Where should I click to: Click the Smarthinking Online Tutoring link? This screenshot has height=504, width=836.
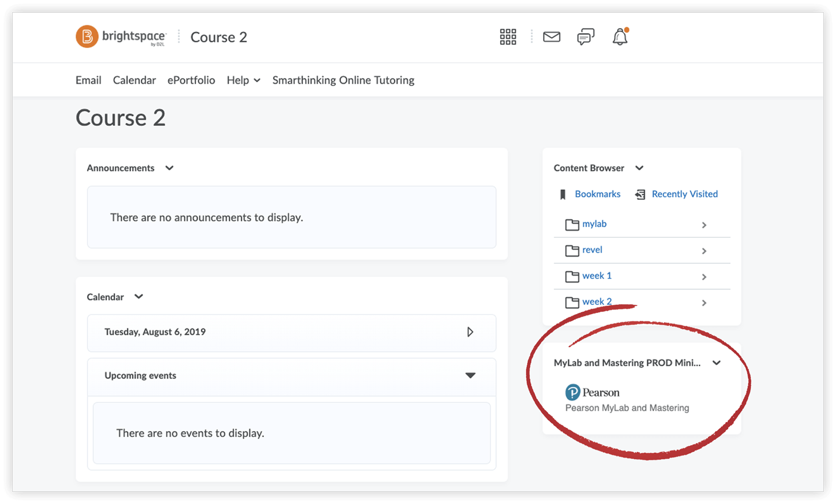[343, 80]
